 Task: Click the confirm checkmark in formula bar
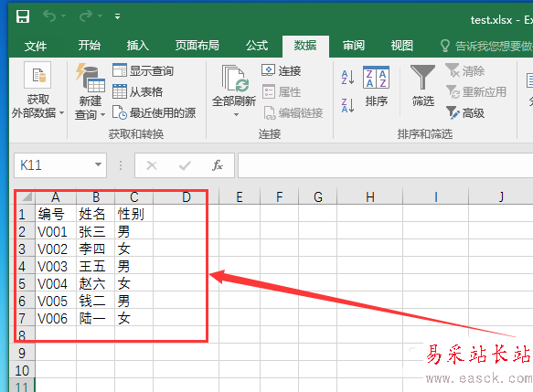coord(185,165)
